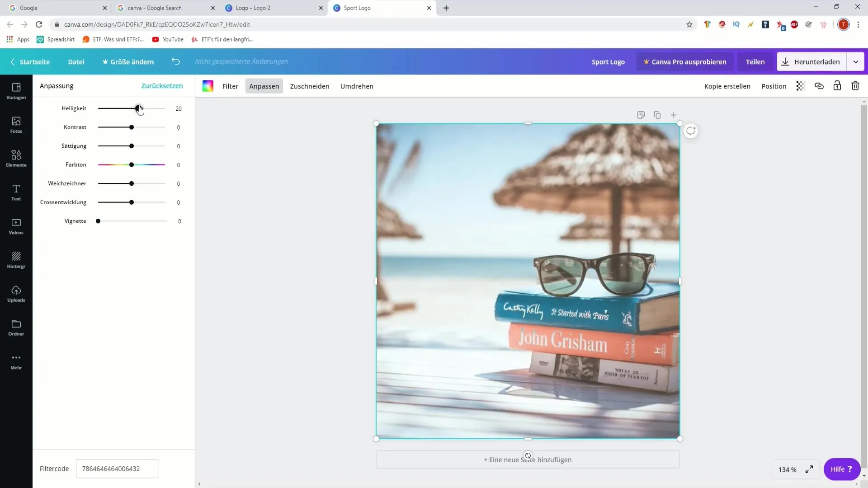868x488 pixels.
Task: Open the Größe ändern menu
Action: tap(128, 62)
